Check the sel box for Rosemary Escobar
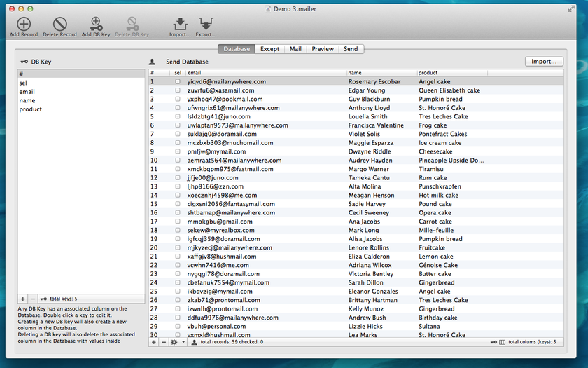This screenshot has height=368, width=588. tap(178, 82)
